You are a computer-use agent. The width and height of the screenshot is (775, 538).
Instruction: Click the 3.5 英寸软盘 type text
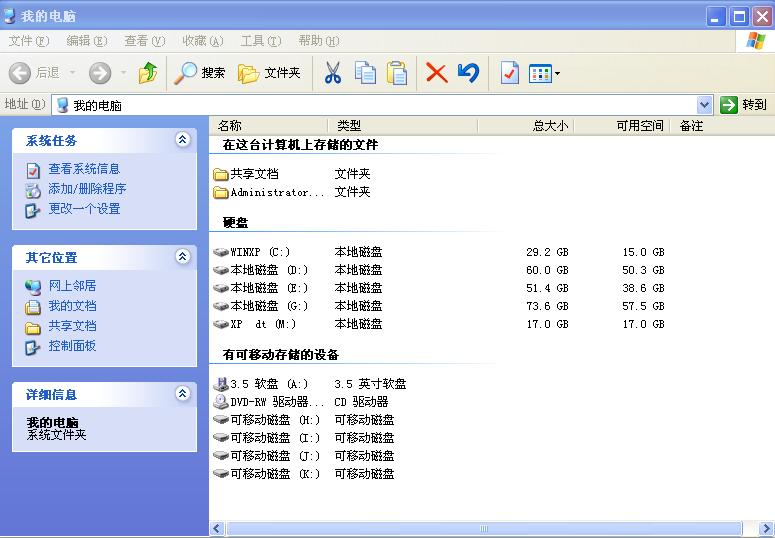[x=370, y=384]
